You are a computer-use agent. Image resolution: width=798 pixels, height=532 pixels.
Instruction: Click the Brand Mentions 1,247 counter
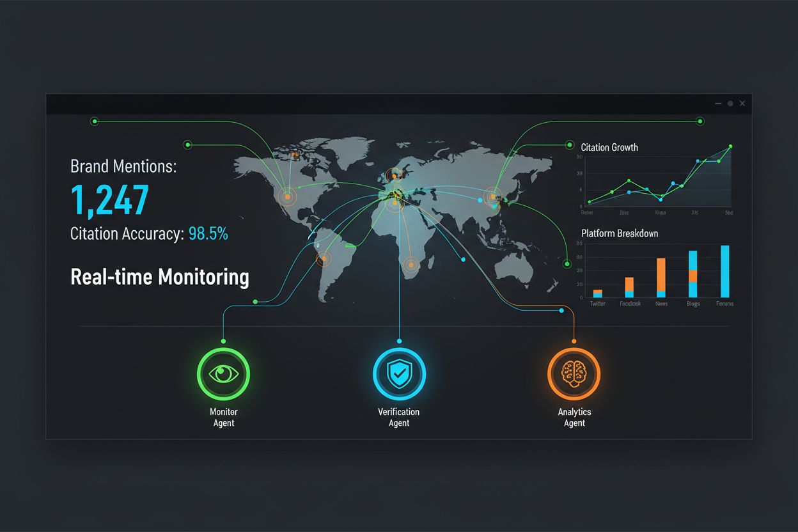click(109, 199)
